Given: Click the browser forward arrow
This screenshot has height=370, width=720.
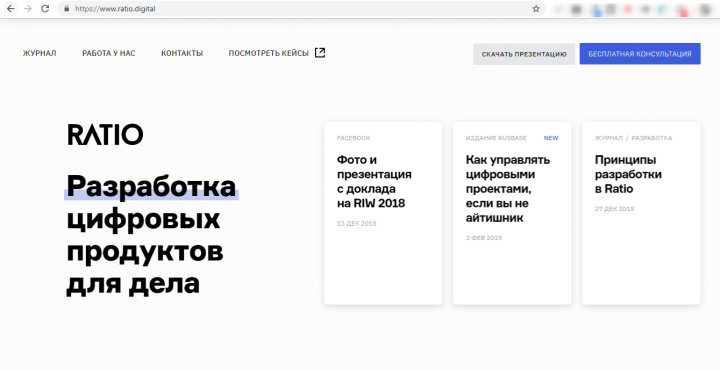Looking at the screenshot, I should [28, 9].
